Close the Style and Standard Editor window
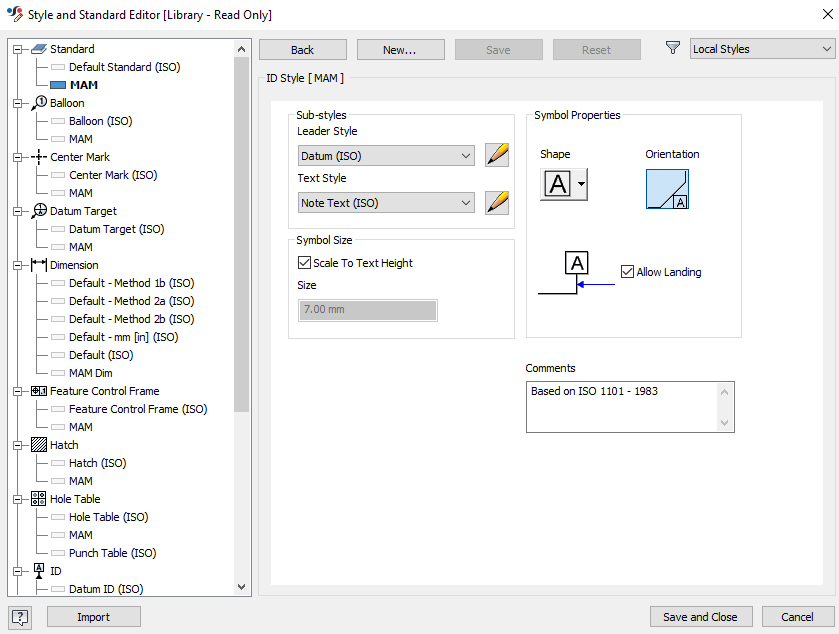The image size is (839, 634). pyautogui.click(x=827, y=14)
